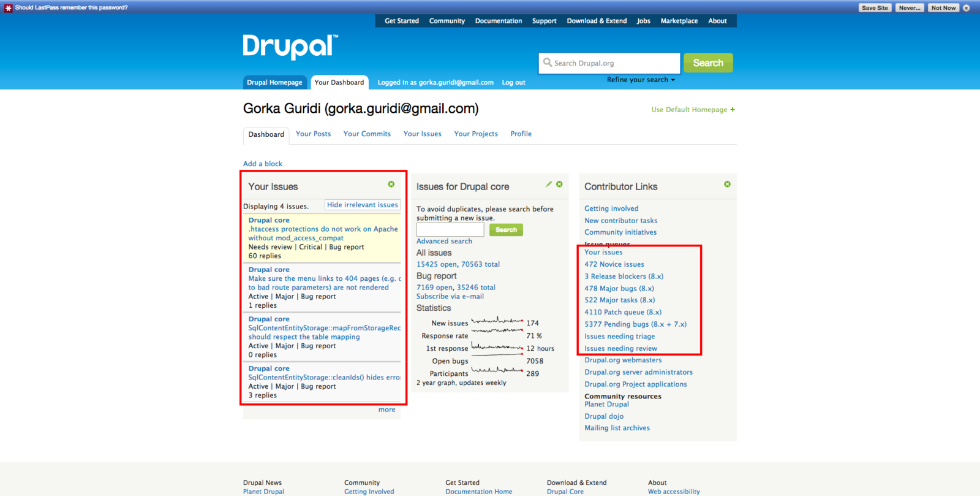The image size is (980, 496).
Task: Click Never in LastPass bar
Action: 910,8
